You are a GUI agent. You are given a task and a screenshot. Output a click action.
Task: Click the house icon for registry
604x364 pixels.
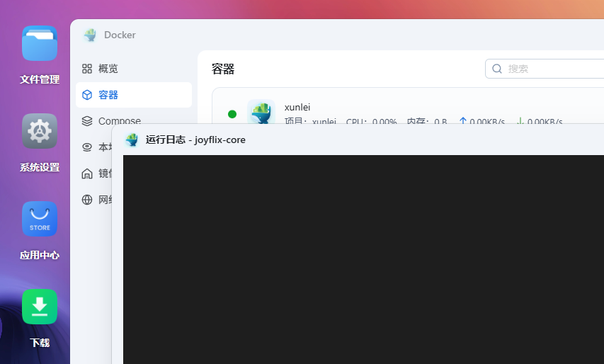87,174
